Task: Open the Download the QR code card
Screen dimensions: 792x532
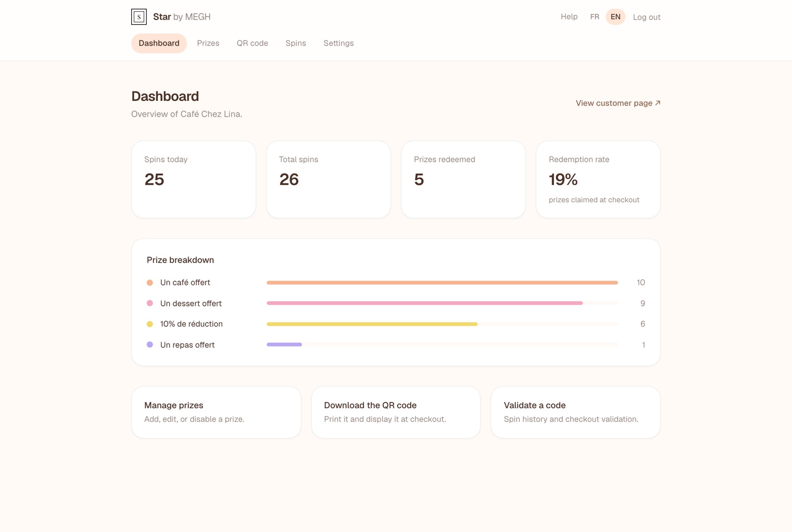Action: pos(396,412)
